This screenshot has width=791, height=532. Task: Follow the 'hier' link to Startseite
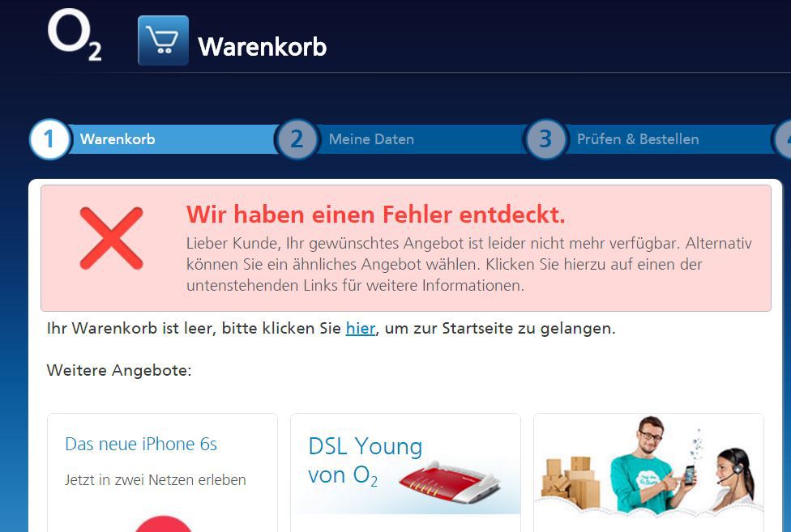pos(360,329)
